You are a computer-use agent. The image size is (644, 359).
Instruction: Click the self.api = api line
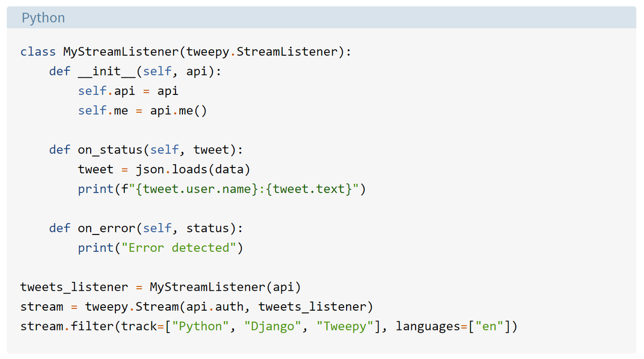pos(128,91)
